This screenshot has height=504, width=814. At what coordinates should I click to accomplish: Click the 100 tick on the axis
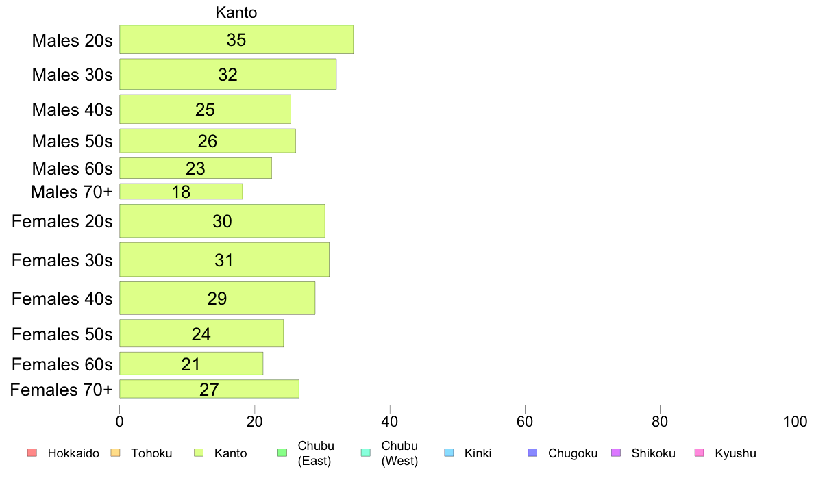[795, 421]
